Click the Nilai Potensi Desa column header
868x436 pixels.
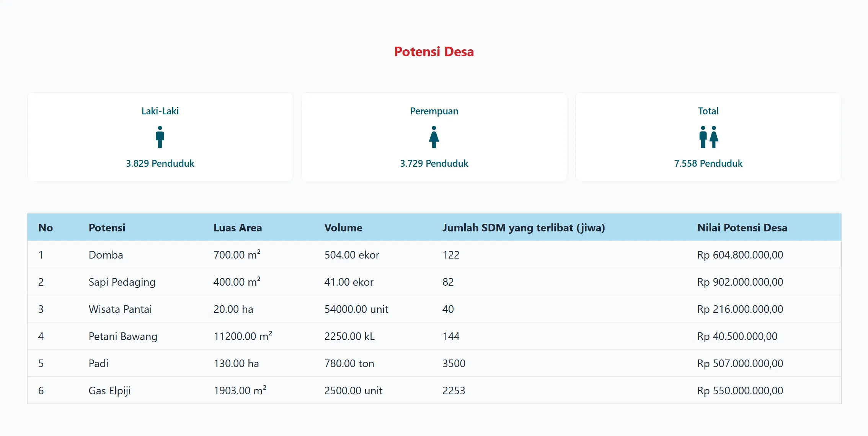tap(742, 228)
